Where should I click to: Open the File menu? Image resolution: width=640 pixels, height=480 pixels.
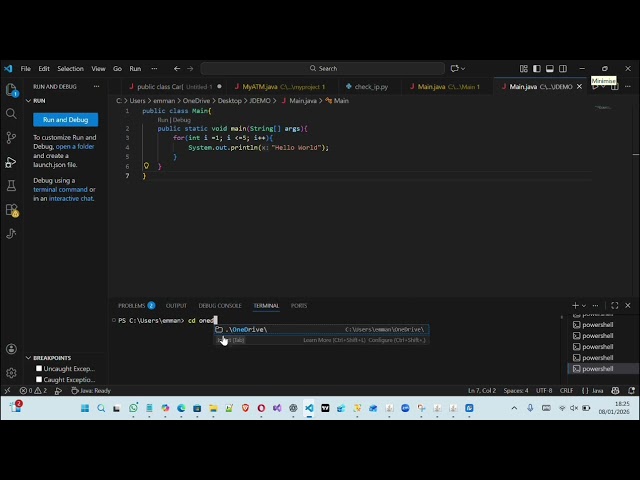26,69
